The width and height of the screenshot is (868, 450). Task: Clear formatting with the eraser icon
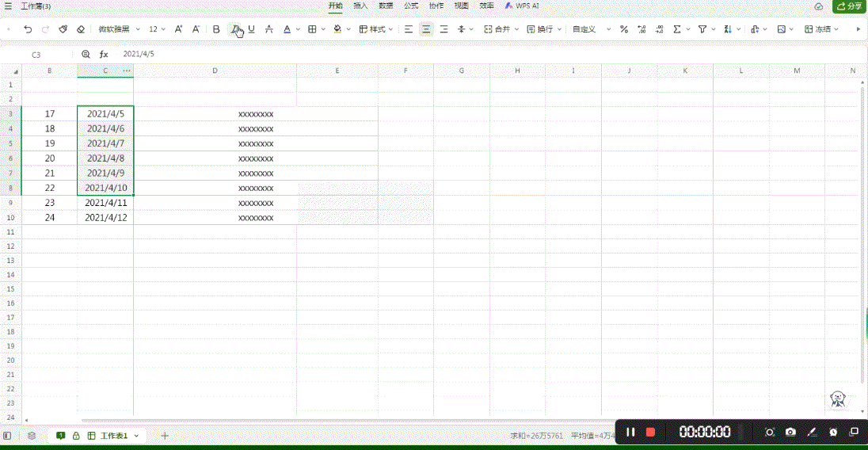[81, 29]
